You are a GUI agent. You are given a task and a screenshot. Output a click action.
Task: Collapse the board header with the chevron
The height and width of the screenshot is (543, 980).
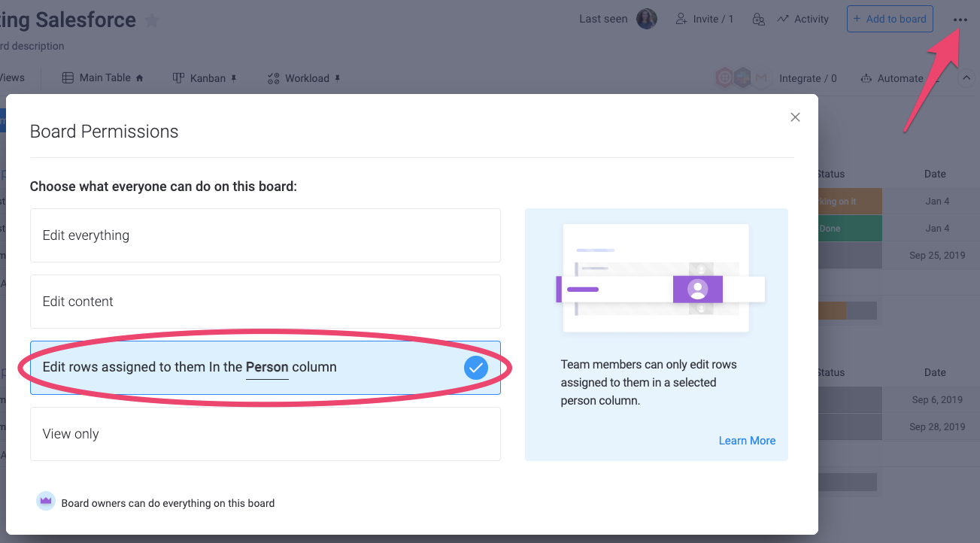966,77
